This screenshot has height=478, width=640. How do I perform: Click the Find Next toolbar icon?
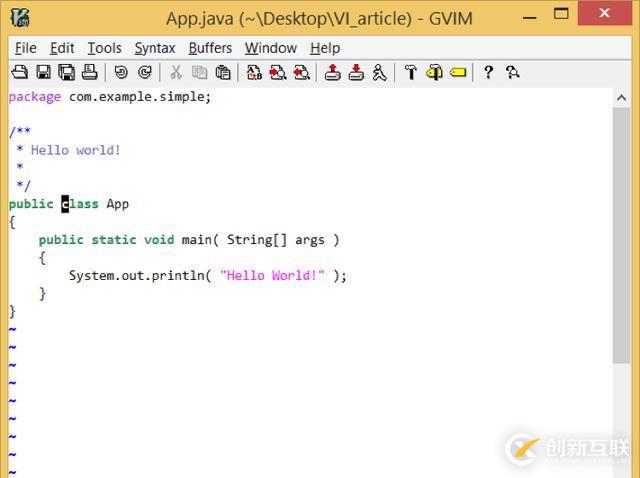pos(277,72)
